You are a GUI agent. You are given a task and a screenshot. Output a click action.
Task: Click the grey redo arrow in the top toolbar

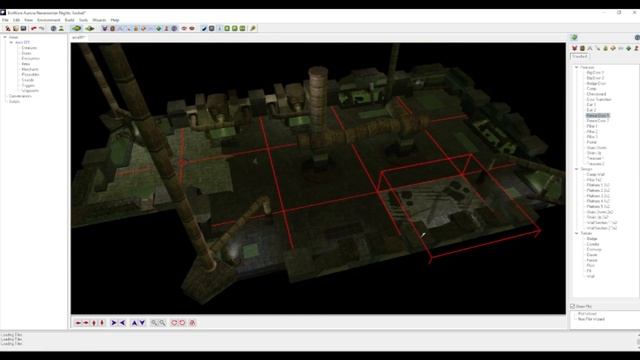pos(42,29)
